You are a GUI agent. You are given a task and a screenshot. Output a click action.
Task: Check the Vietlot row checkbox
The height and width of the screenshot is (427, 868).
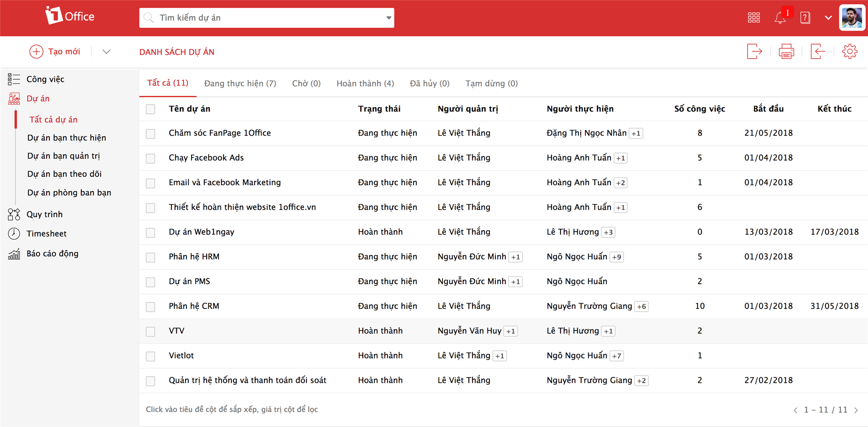pos(150,356)
